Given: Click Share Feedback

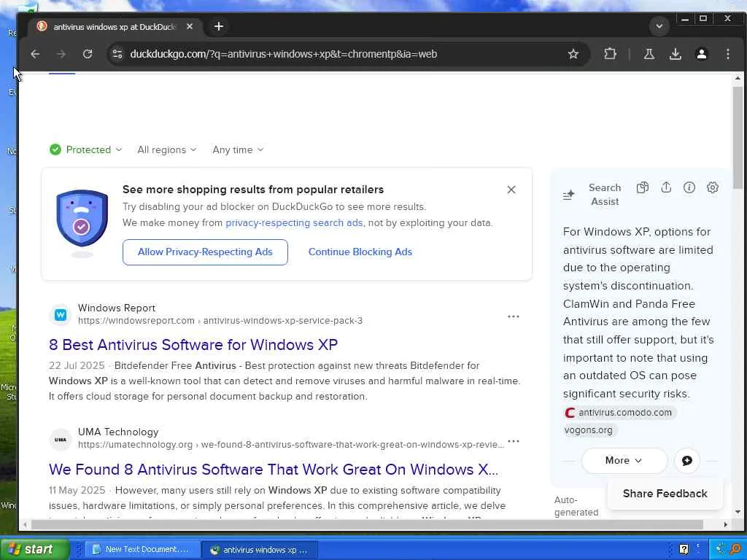Looking at the screenshot, I should (x=665, y=494).
